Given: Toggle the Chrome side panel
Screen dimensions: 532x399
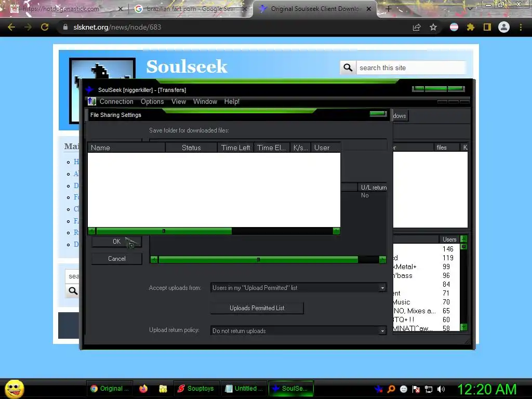Looking at the screenshot, I should (x=487, y=27).
